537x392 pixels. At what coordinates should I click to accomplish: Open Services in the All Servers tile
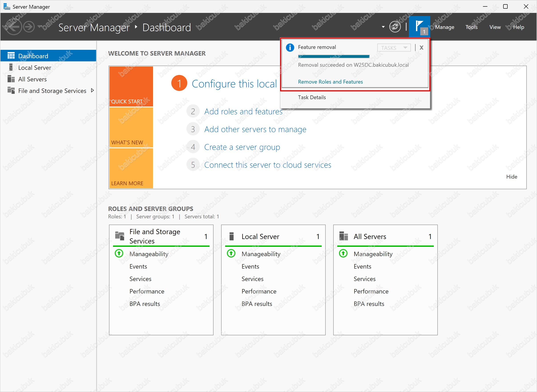[364, 279]
